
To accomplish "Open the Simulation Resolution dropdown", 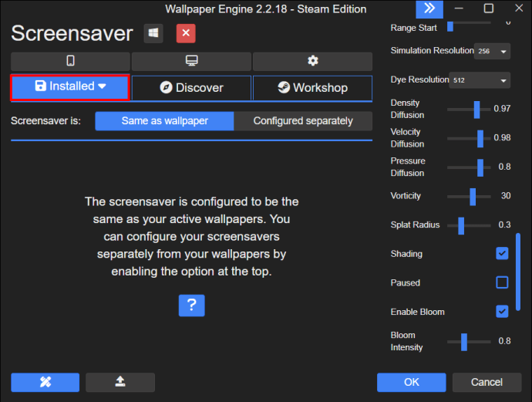I will pyautogui.click(x=492, y=51).
